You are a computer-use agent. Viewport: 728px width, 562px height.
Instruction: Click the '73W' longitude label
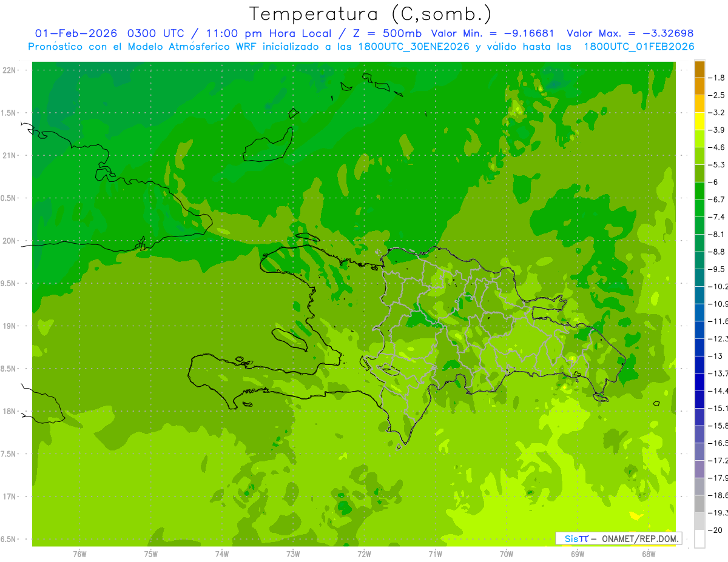point(293,555)
